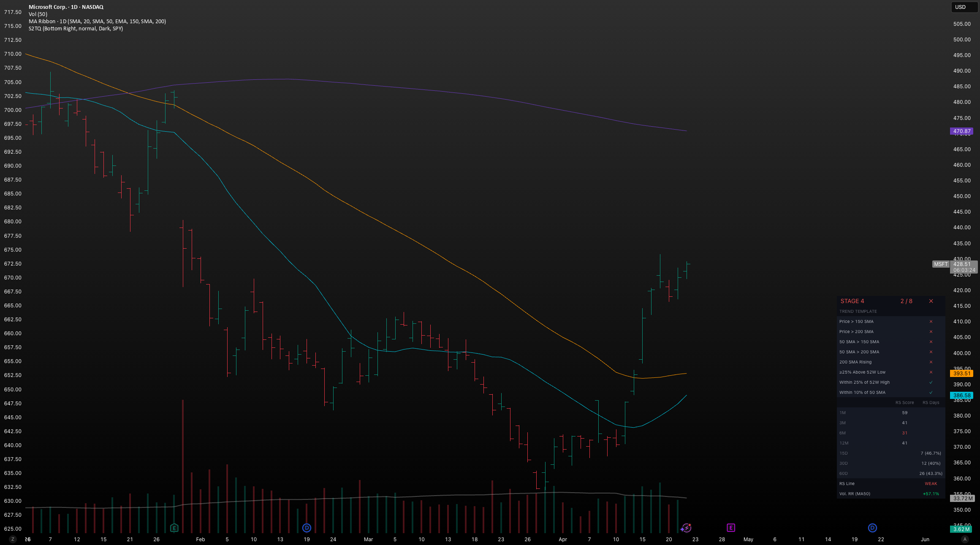Click the 33.72 M volume average label
Screen dimensions: 980x545
coord(962,499)
